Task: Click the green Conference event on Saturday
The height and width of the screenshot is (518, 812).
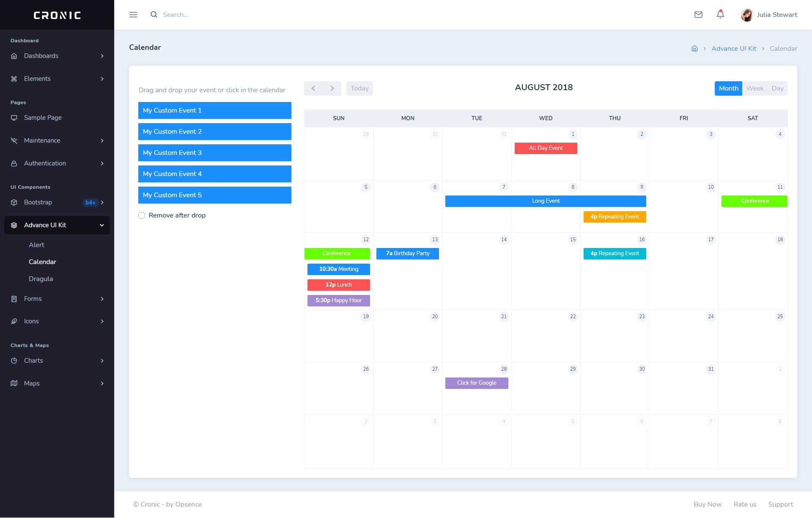Action: (754, 201)
